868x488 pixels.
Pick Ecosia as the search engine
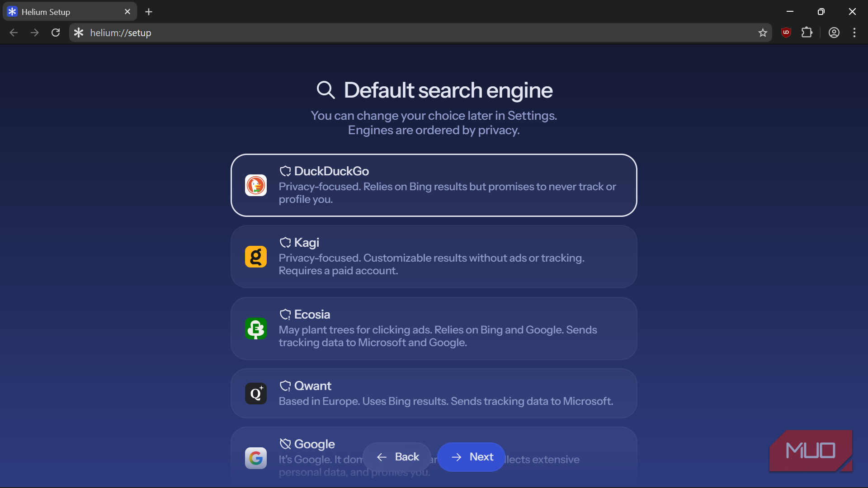(434, 328)
